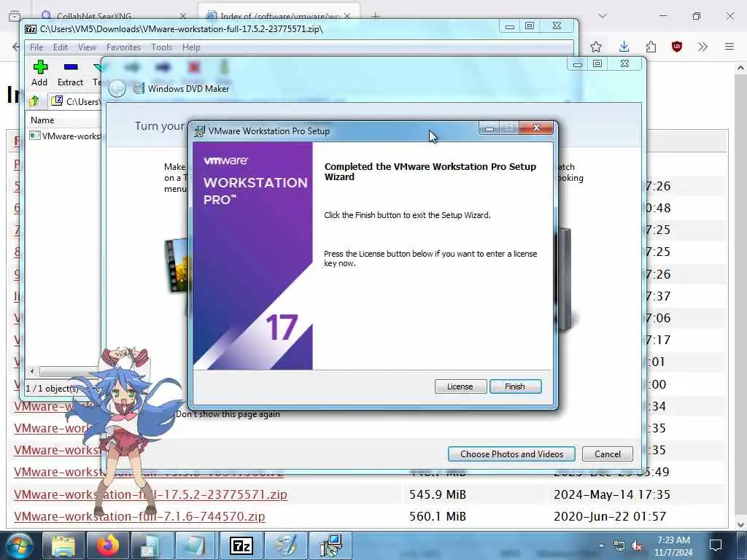Open the Windows DVD Maker taskbar button
Image resolution: width=747 pixels, height=560 pixels.
pyautogui.click(x=285, y=545)
